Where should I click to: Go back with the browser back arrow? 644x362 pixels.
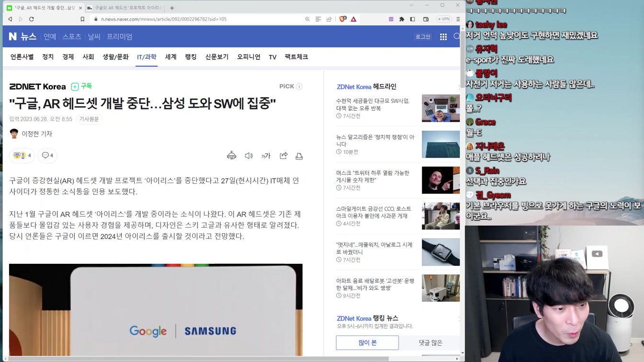tap(10, 19)
